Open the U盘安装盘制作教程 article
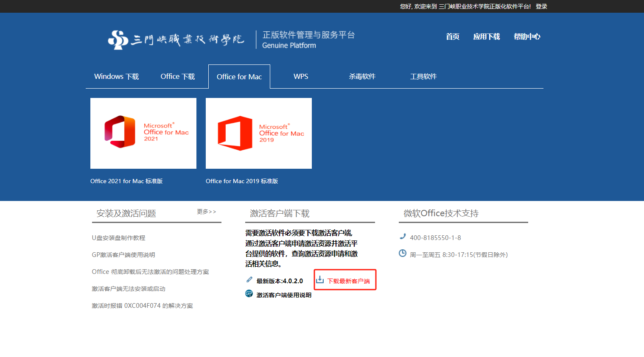 click(x=119, y=238)
